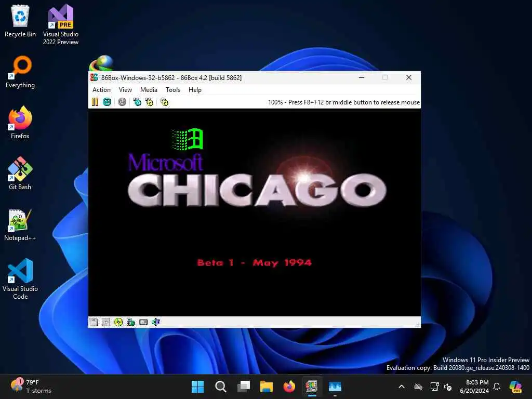This screenshot has height=399, width=532.
Task: Open the notification bell
Action: tap(497, 387)
